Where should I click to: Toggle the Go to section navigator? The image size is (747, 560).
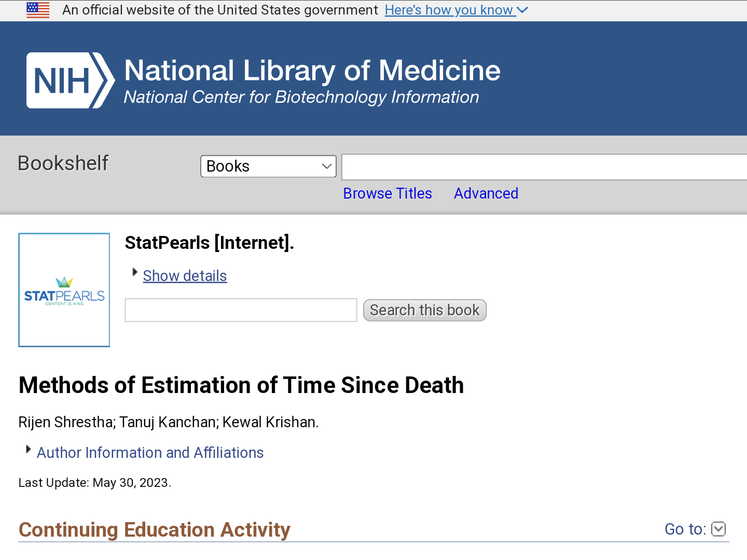[718, 529]
